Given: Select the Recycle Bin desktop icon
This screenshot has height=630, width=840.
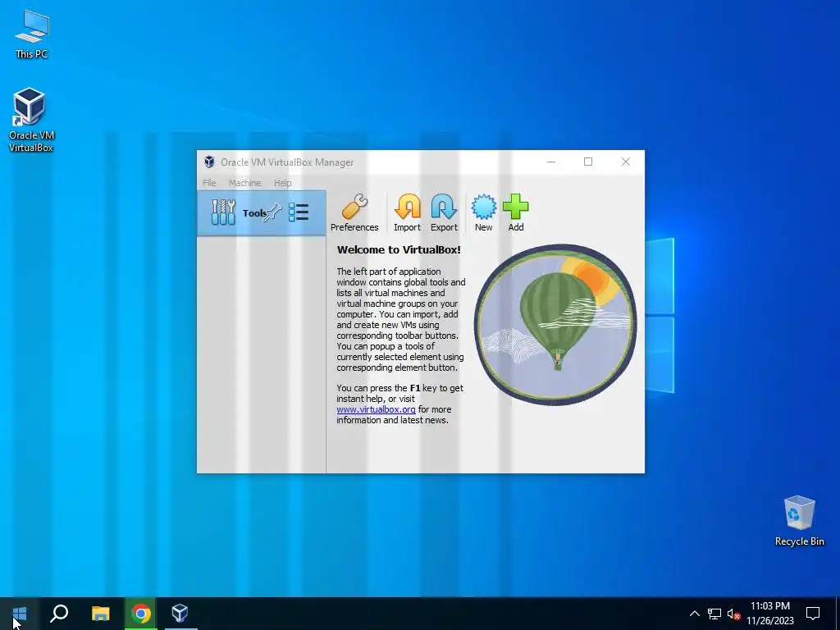Looking at the screenshot, I should pyautogui.click(x=799, y=521).
